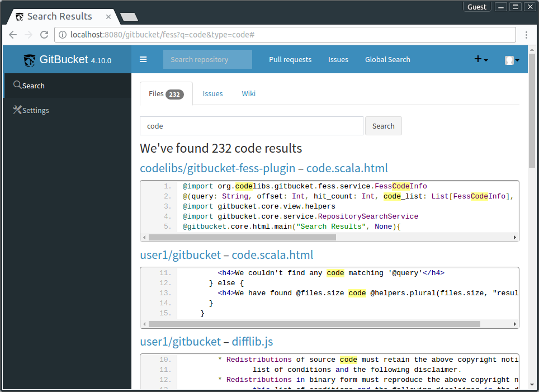Select the Files 232 tab
The image size is (539, 392).
pyautogui.click(x=167, y=93)
